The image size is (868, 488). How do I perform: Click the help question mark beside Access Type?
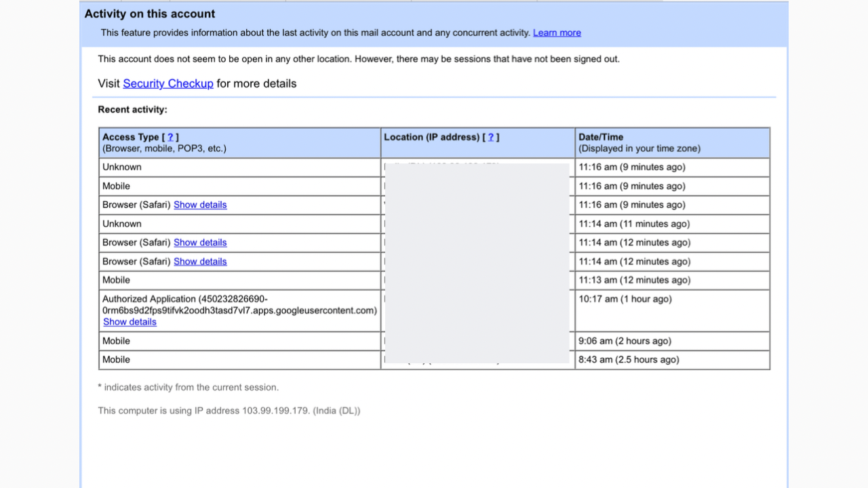click(x=170, y=137)
